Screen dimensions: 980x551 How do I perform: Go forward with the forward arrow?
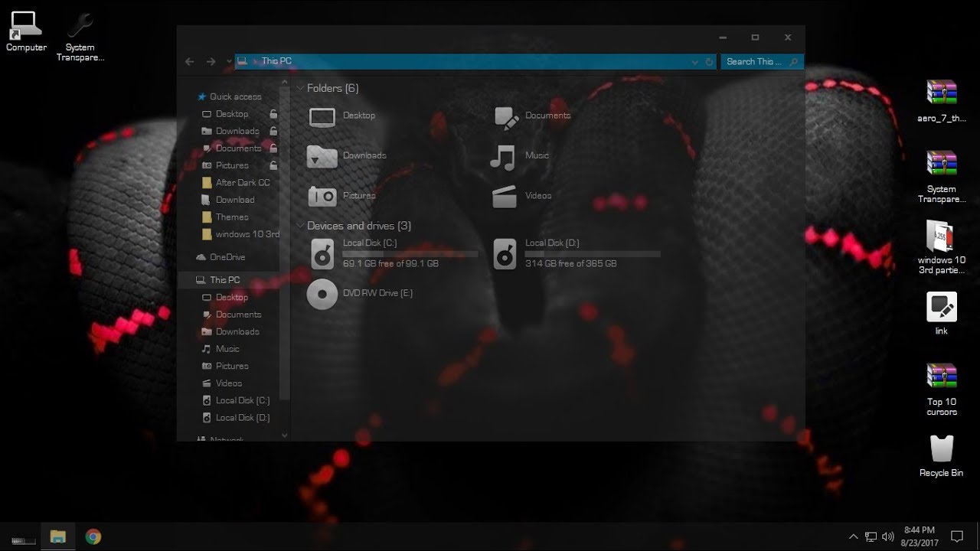point(211,61)
